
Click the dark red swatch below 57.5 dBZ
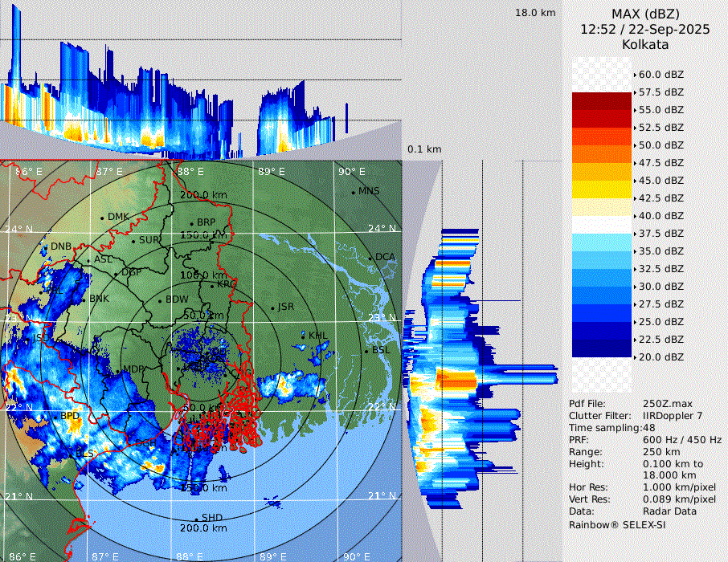click(601, 101)
